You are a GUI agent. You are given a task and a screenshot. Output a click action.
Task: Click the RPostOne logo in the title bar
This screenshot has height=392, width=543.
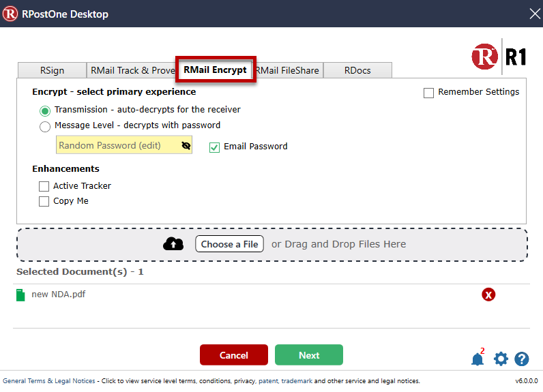(10, 14)
